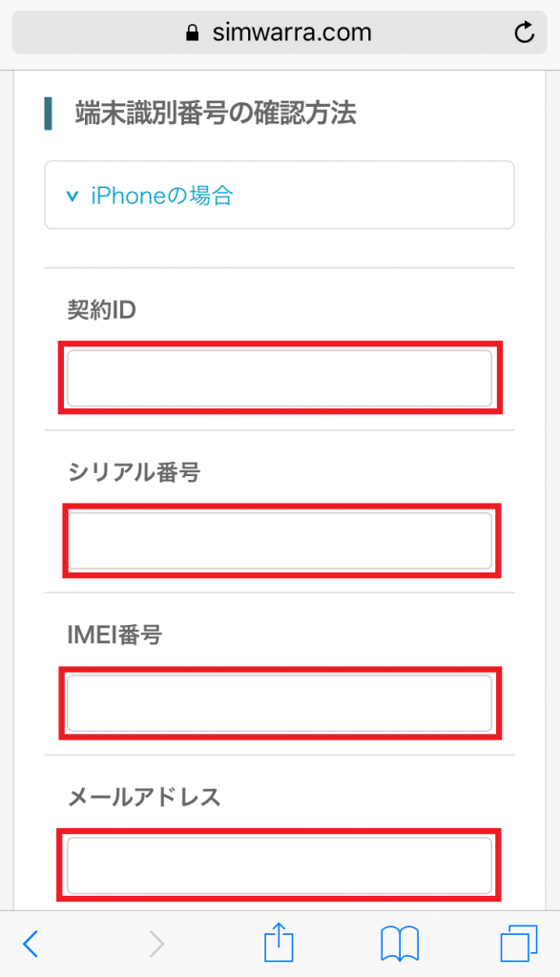Open the Bookmarks book icon
560x977 pixels.
point(400,944)
